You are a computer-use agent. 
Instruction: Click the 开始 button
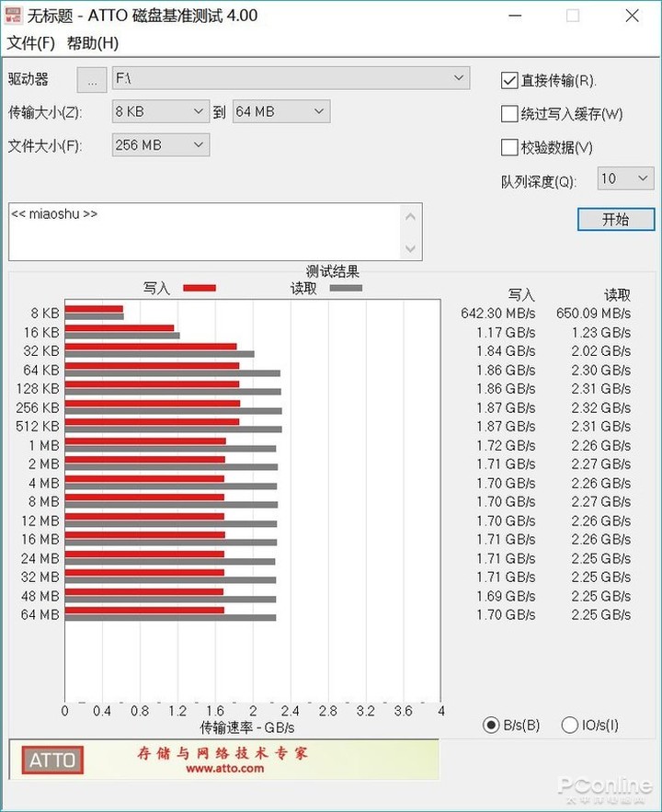coord(616,220)
